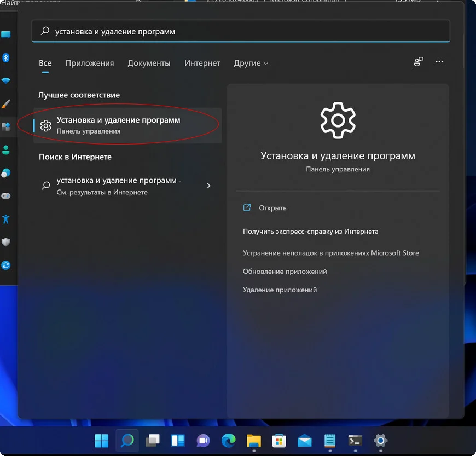Open Обновление приложений link
The width and height of the screenshot is (476, 456).
tap(285, 272)
